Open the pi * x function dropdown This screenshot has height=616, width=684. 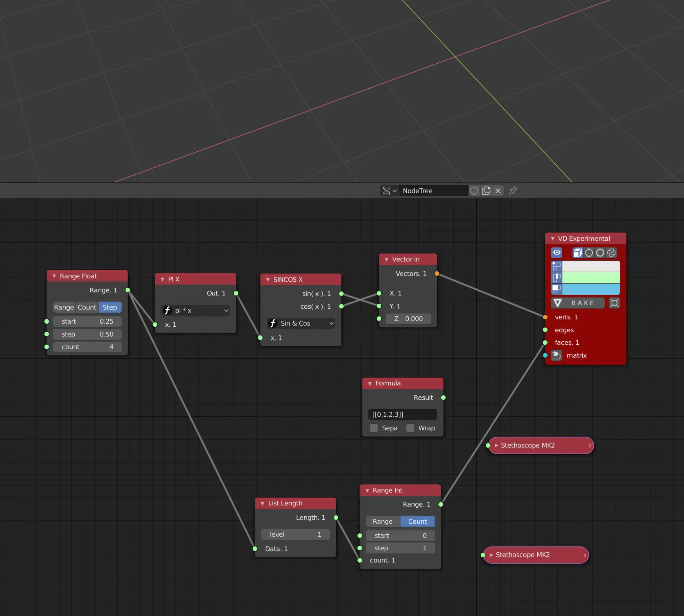click(196, 310)
